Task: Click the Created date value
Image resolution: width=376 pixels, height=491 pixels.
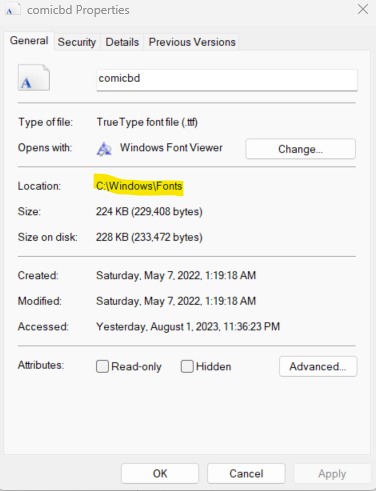Action: (176, 276)
